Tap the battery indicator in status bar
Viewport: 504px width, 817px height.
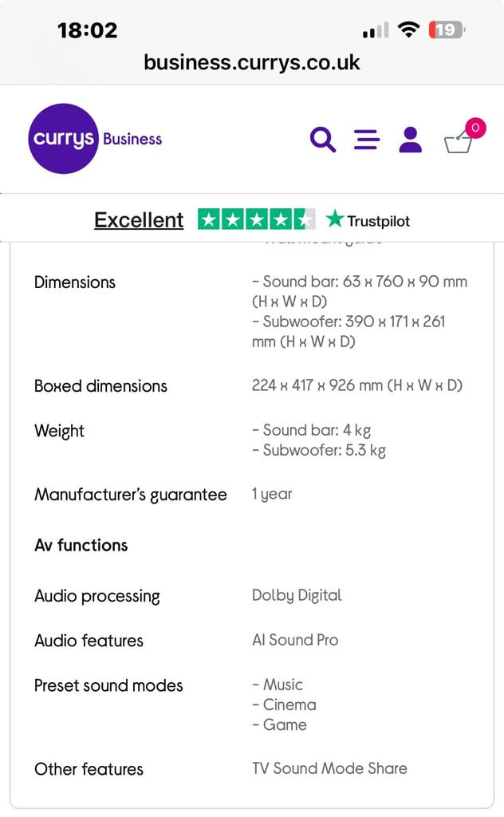447,30
